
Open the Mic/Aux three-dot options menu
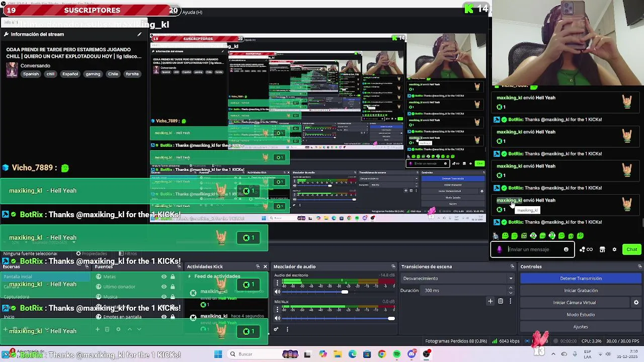click(277, 310)
